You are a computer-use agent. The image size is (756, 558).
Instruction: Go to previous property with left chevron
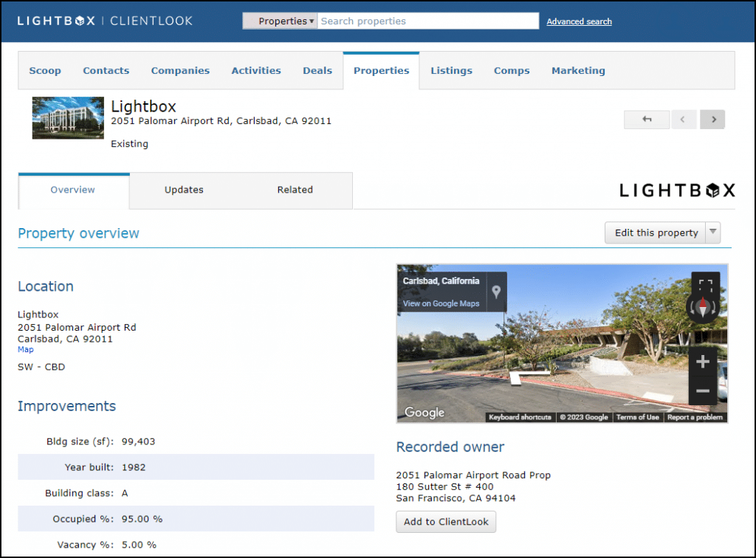[683, 120]
